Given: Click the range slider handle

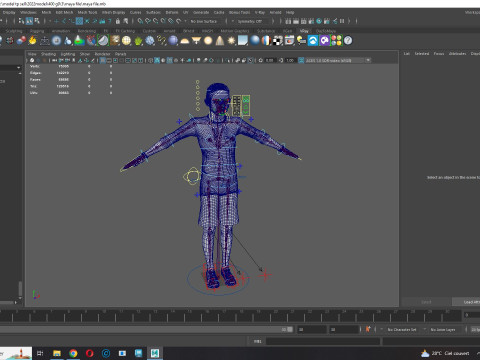Looking at the screenshot, I should 290,329.
